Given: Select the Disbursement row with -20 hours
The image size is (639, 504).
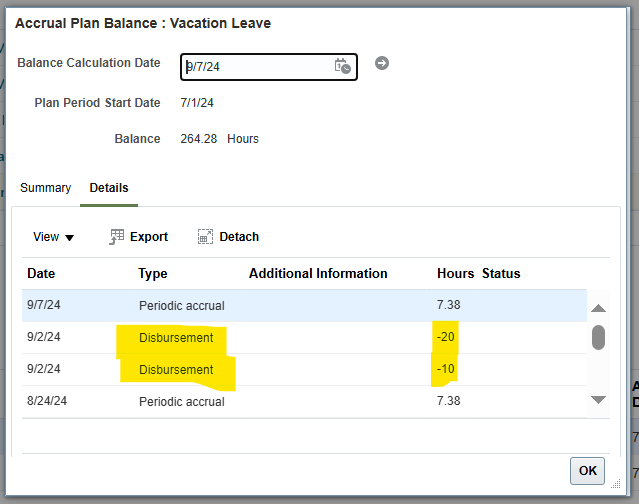Looking at the screenshot, I should (x=304, y=337).
